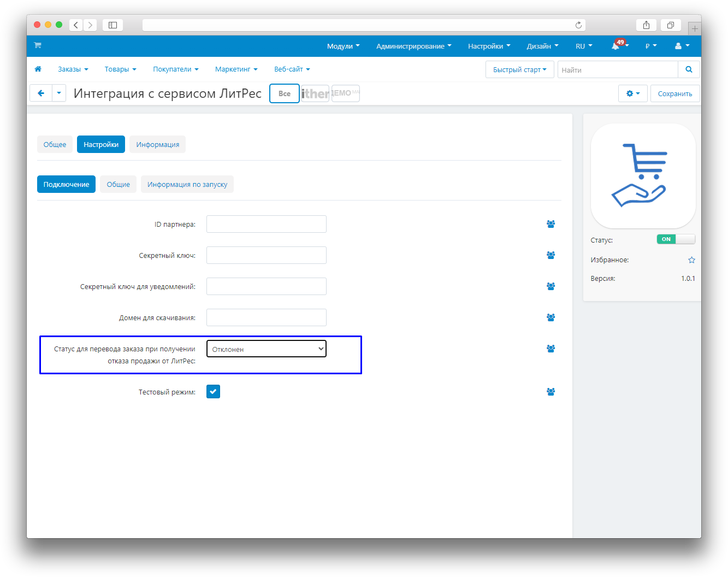Expand the Модули menu
Image resolution: width=728 pixels, height=577 pixels.
pyautogui.click(x=343, y=46)
